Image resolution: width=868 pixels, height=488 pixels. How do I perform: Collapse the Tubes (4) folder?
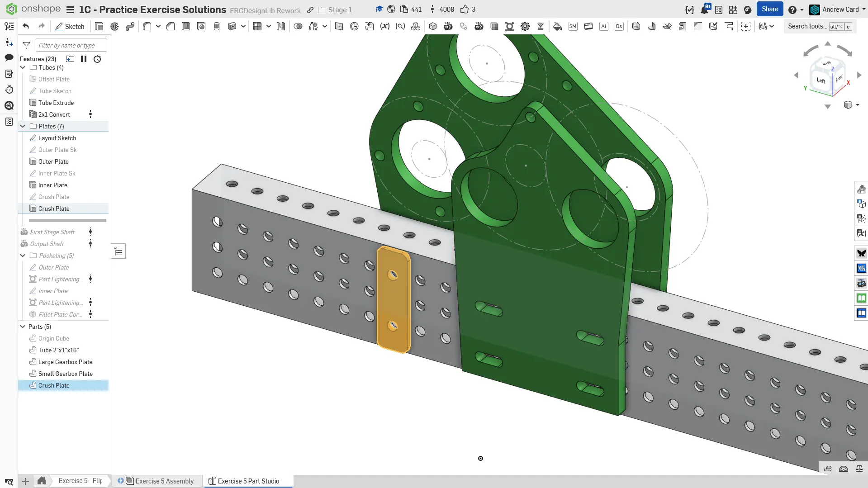[23, 67]
